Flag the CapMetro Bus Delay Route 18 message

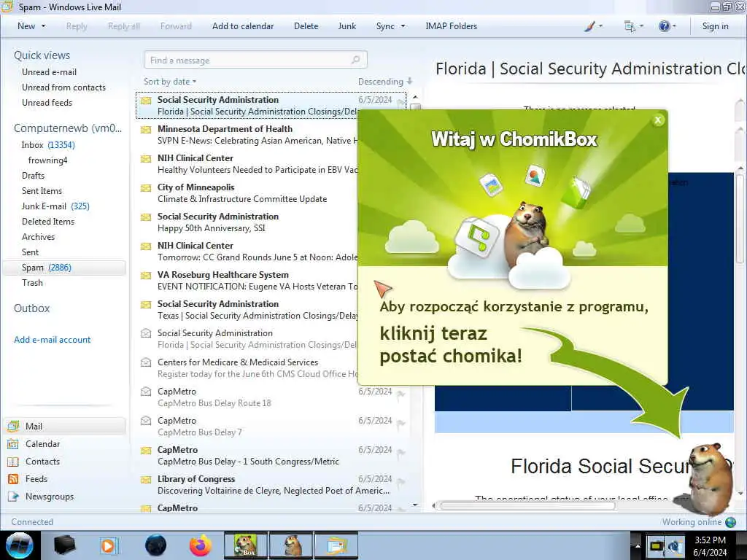click(x=401, y=394)
